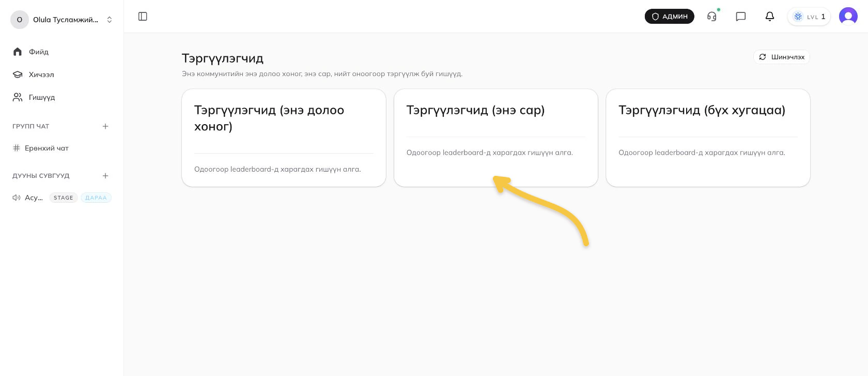Image resolution: width=868 pixels, height=376 pixels.
Task: Click the Тэргүүлэгчид (энэ сар) card title
Action: [x=475, y=110]
